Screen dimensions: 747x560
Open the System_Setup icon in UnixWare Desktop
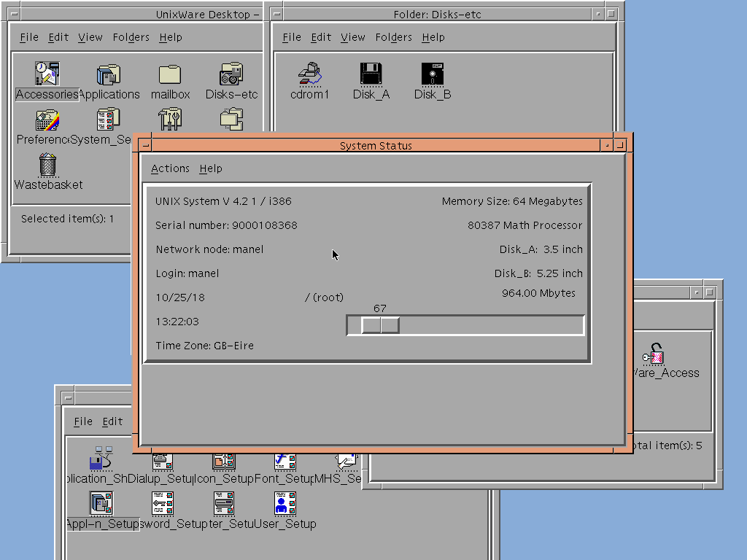click(x=109, y=120)
